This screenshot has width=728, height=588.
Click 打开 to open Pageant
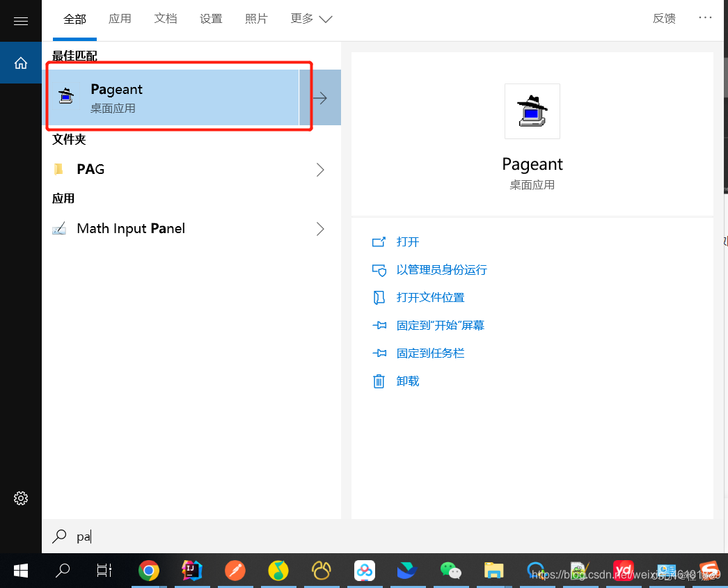tap(408, 241)
